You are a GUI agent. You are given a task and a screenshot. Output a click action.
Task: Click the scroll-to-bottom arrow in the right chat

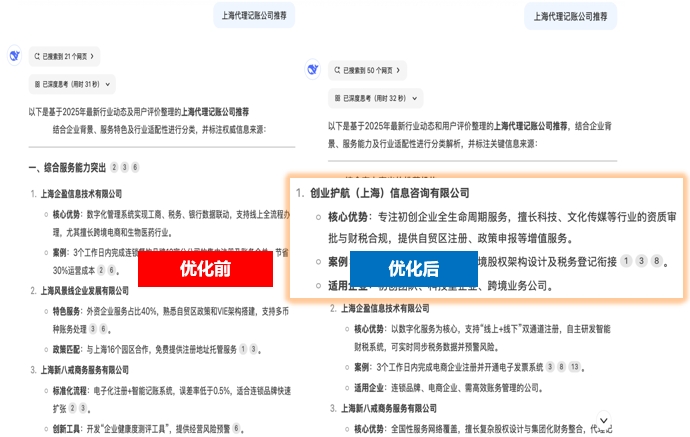604,420
